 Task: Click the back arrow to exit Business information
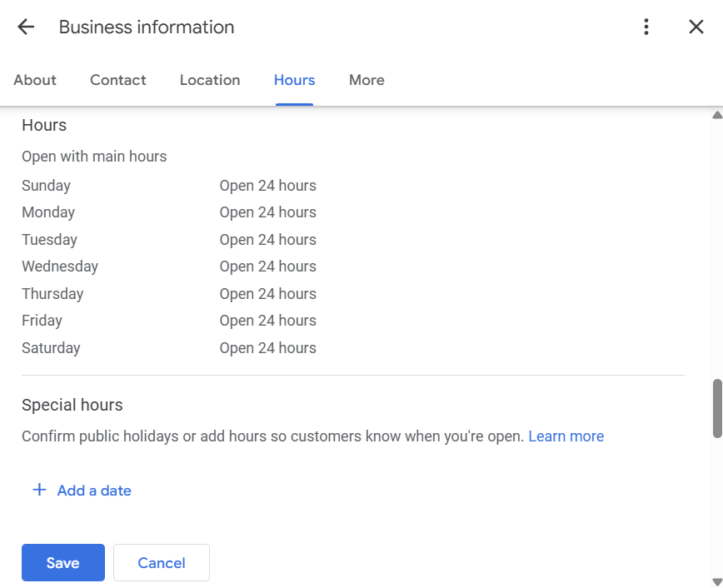(x=25, y=27)
